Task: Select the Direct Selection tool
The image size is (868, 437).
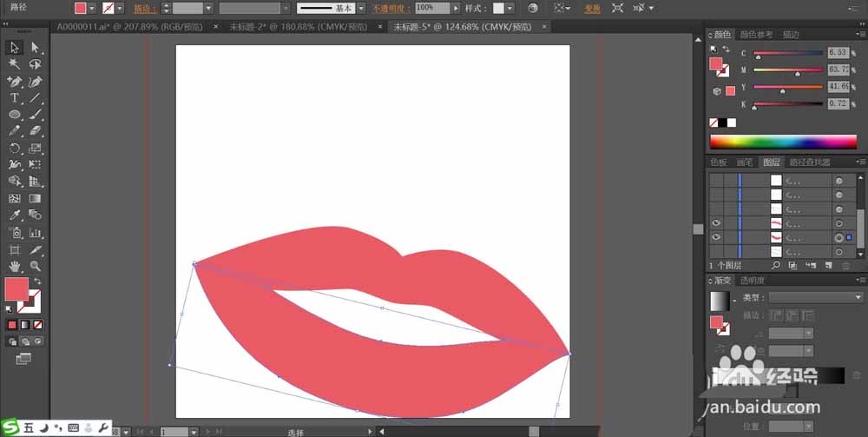Action: 36,47
